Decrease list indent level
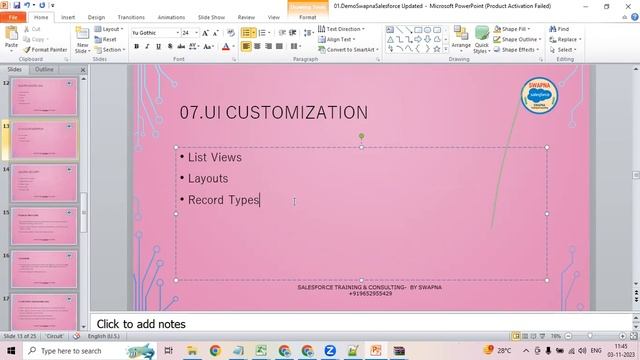The width and height of the screenshot is (640, 360). (x=282, y=33)
